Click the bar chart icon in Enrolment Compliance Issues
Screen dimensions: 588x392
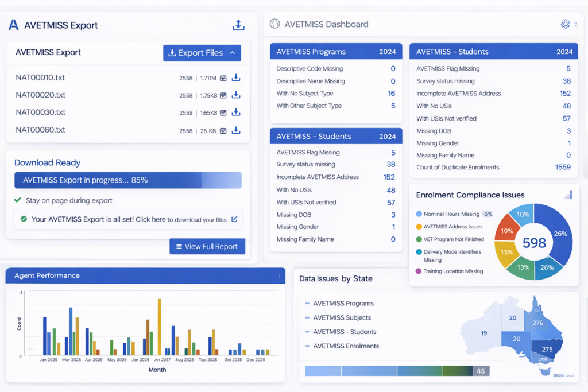pos(568,195)
